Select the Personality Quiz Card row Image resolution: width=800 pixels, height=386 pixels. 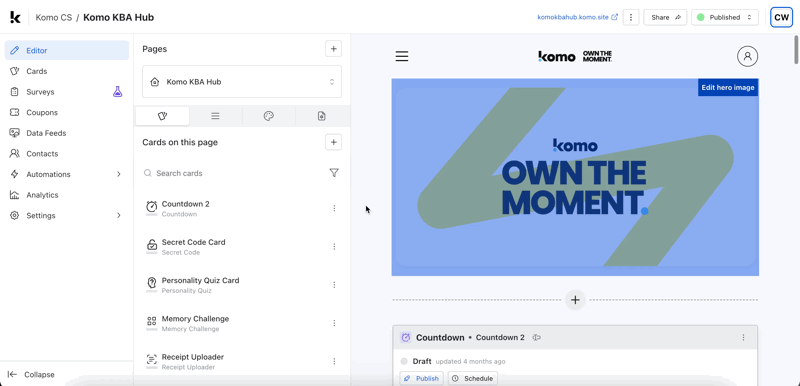242,285
